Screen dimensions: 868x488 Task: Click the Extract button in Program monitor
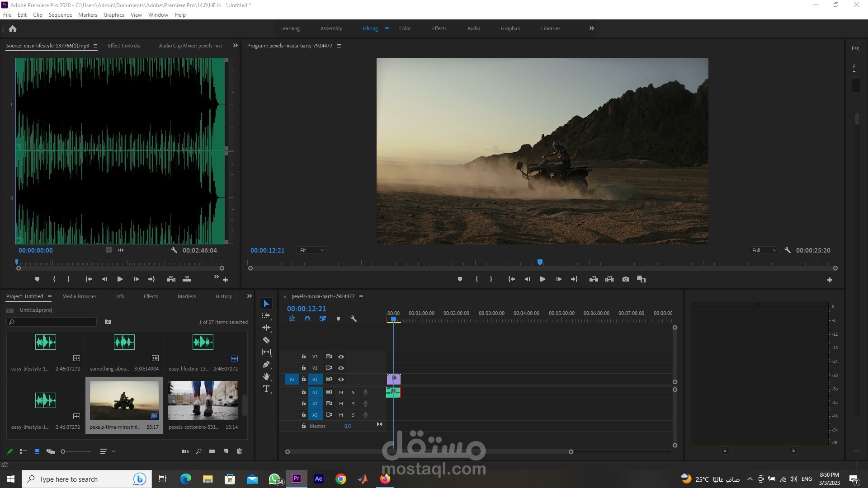[609, 279]
